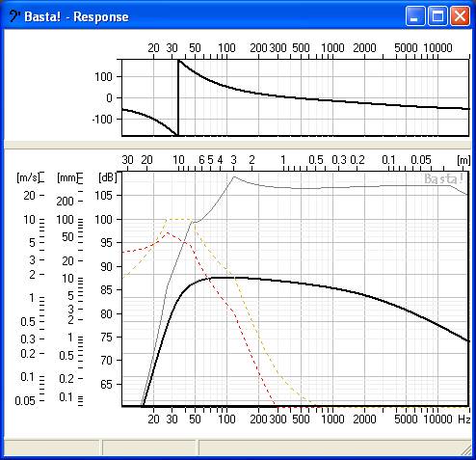Click the red dashed curve peak

pyautogui.click(x=167, y=232)
